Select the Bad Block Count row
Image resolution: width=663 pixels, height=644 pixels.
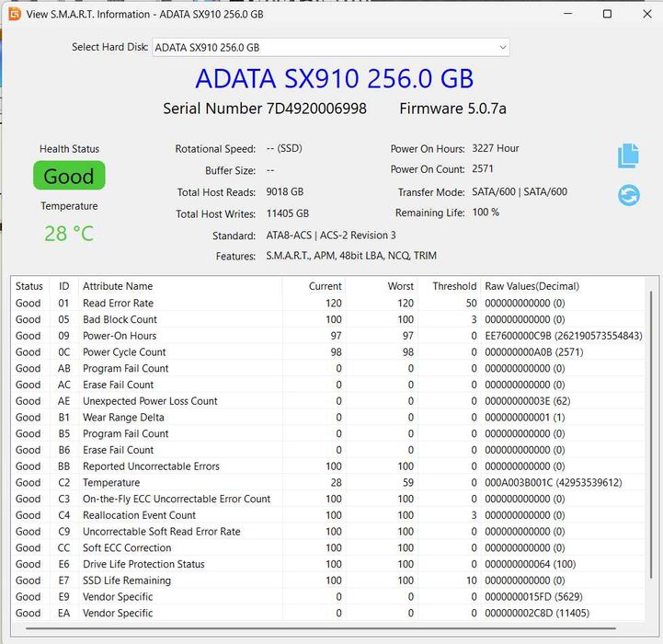(x=328, y=319)
